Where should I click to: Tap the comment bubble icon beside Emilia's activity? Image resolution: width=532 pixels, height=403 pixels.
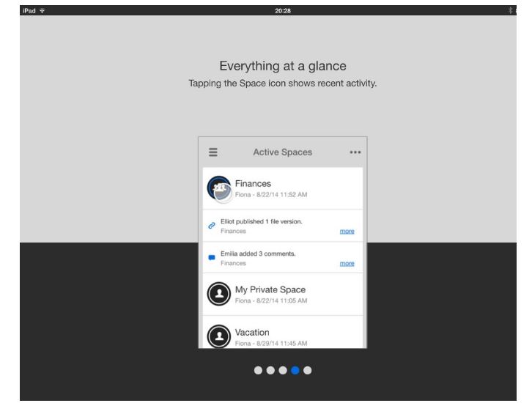point(212,258)
